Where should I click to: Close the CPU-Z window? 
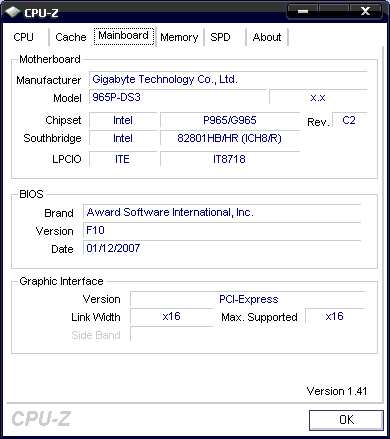[365, 11]
